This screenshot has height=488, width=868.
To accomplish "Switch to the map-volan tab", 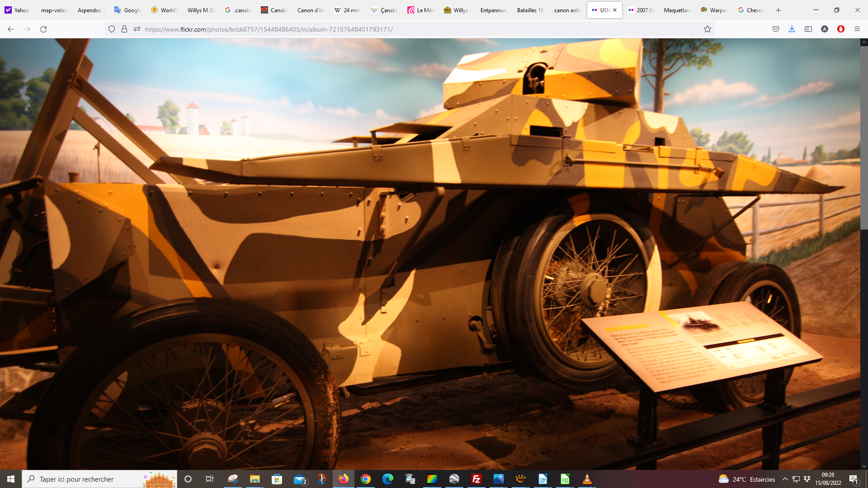I will (x=54, y=10).
